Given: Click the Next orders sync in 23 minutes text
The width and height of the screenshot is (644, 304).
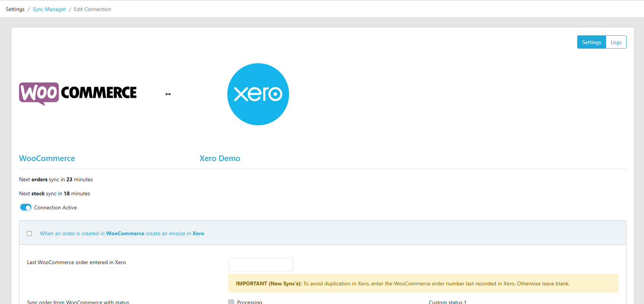Looking at the screenshot, I should (56, 179).
